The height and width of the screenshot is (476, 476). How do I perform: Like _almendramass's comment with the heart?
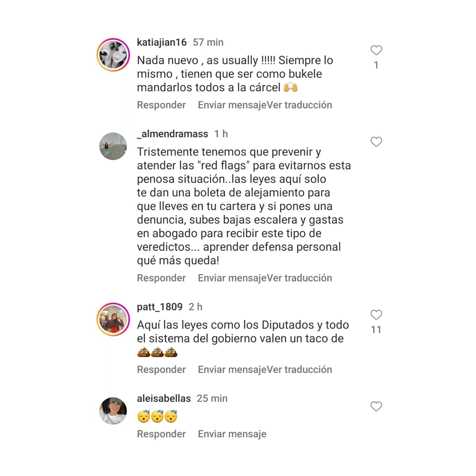376,142
